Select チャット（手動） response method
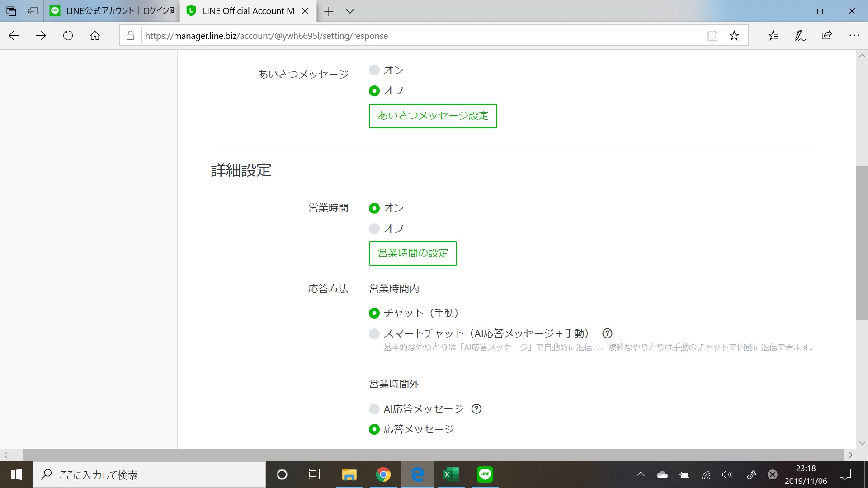The height and width of the screenshot is (488, 868). coord(374,313)
